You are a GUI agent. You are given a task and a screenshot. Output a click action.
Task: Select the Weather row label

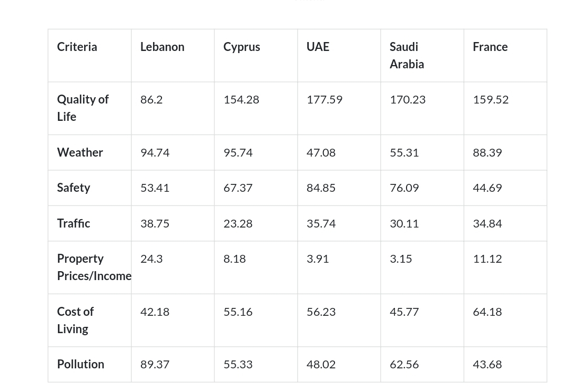point(80,152)
